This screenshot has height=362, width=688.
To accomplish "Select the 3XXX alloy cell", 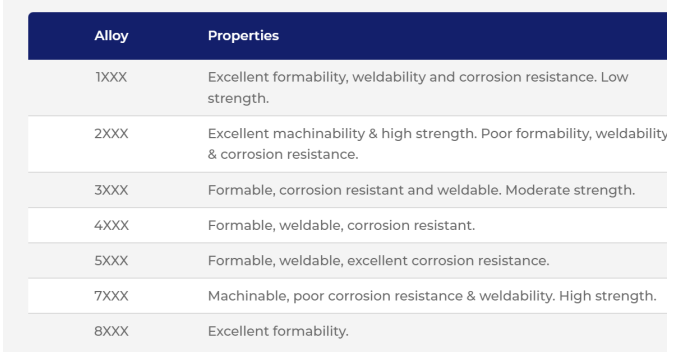I will click(111, 190).
